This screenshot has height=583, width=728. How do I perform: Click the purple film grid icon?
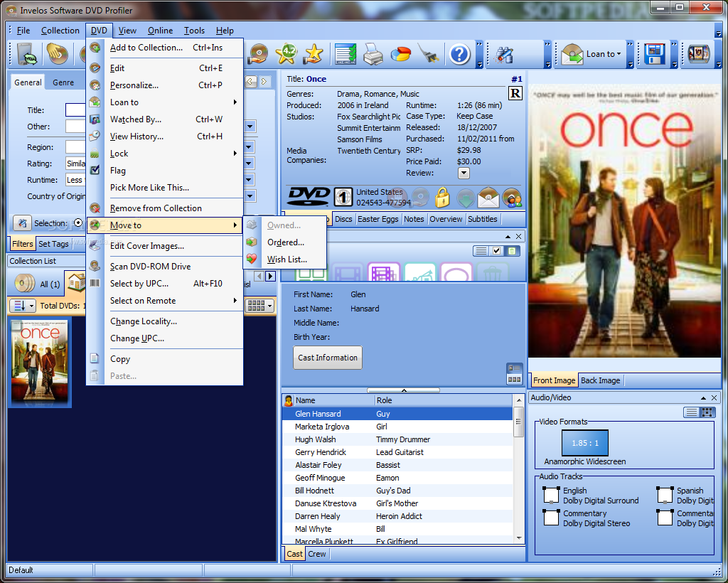click(383, 272)
